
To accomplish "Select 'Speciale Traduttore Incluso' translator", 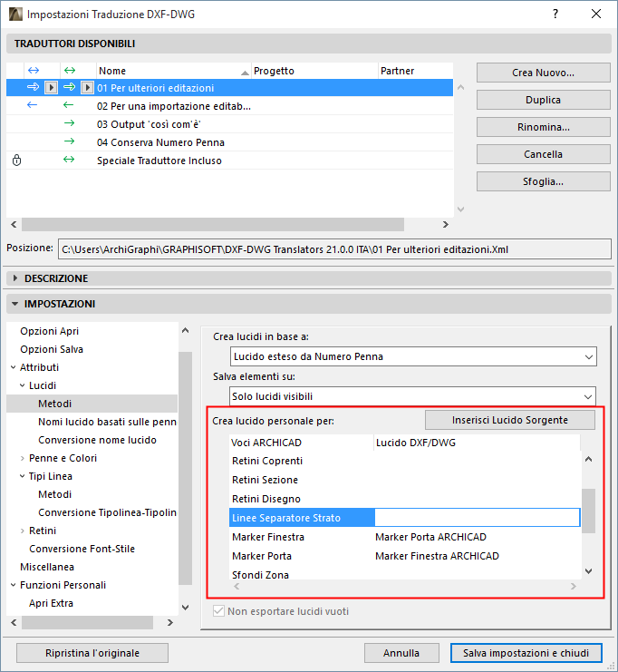I will click(x=229, y=161).
